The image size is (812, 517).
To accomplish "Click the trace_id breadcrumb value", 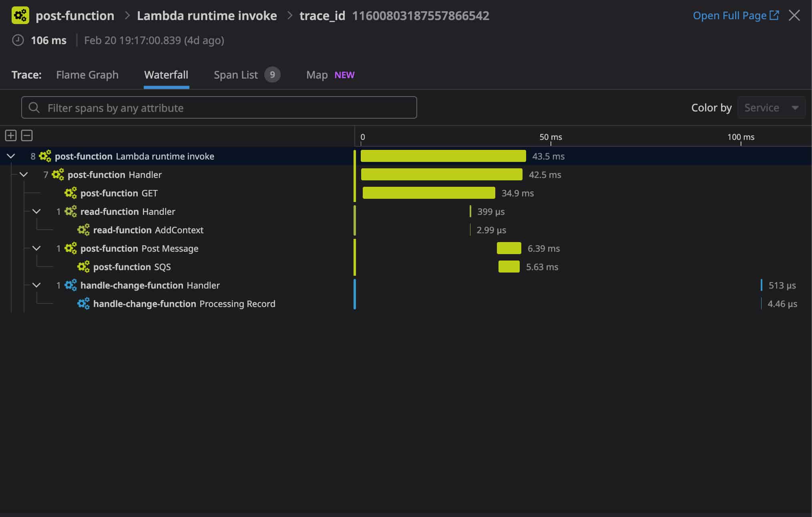I will 420,15.
